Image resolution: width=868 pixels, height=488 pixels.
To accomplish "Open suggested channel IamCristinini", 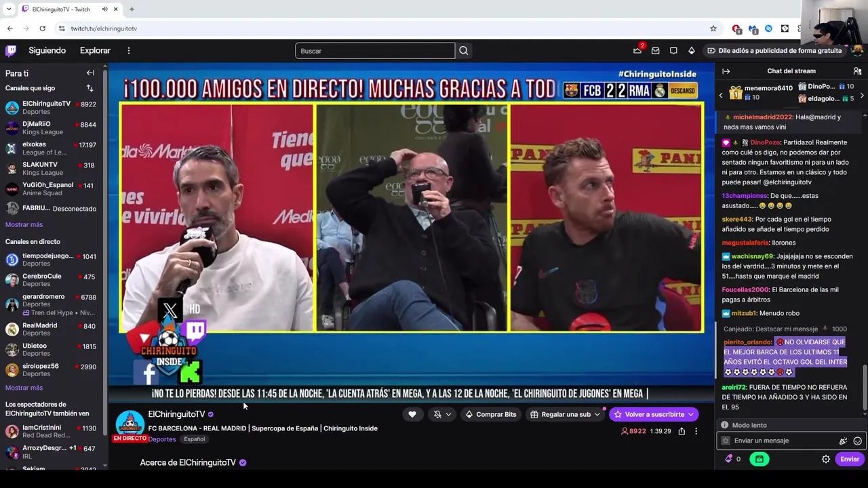I will 51,432.
